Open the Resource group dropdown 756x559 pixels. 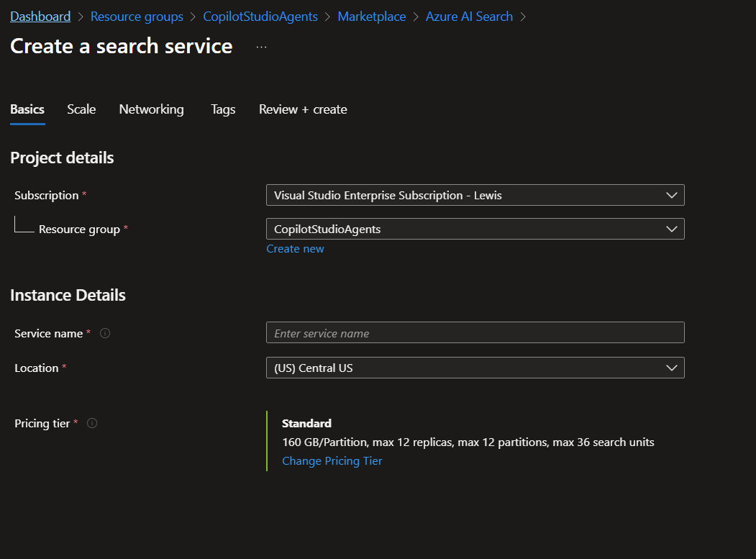(475, 229)
